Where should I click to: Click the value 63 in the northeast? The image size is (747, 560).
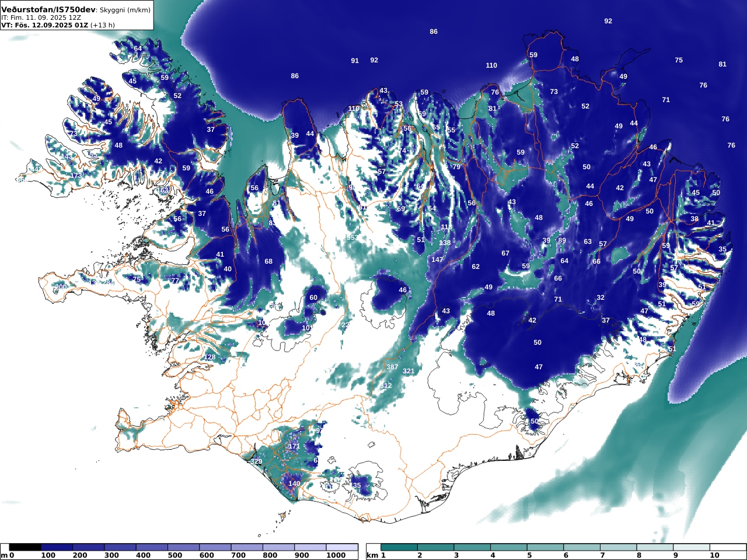pyautogui.click(x=588, y=242)
